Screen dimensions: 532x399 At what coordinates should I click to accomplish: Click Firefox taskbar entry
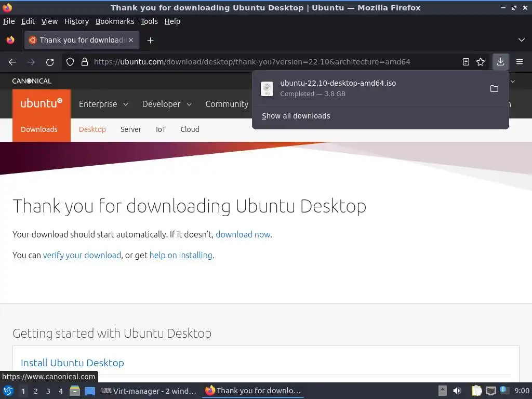[x=253, y=391]
